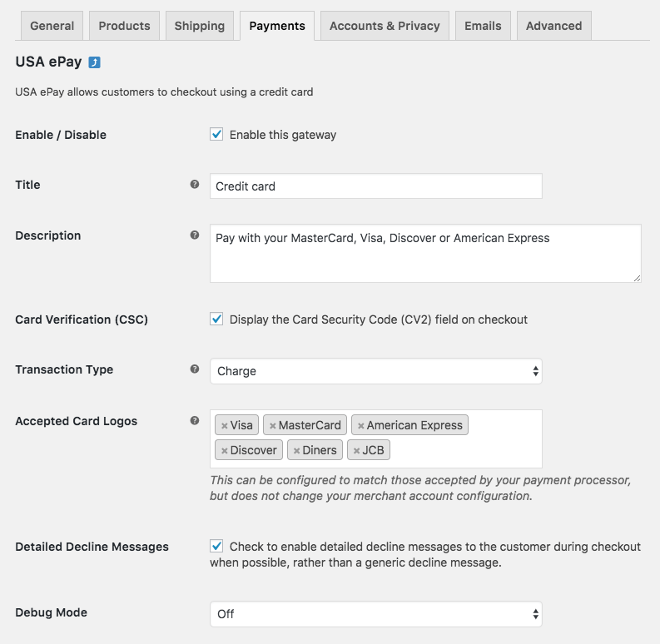Open the Debug Mode dropdown
Viewport: 660px width, 644px height.
point(375,614)
